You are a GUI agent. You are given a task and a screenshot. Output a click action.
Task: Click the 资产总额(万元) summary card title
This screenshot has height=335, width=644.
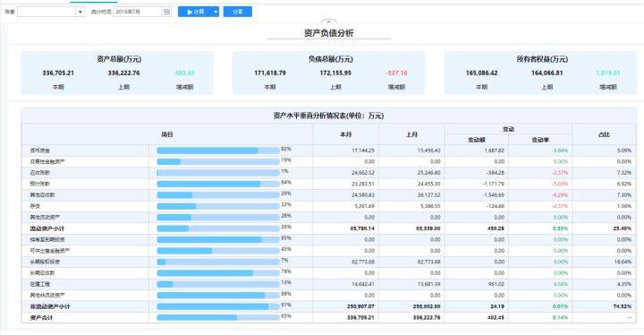[x=119, y=59]
